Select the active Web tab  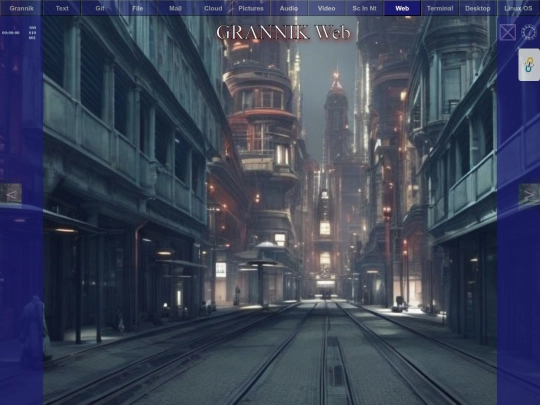[402, 8]
